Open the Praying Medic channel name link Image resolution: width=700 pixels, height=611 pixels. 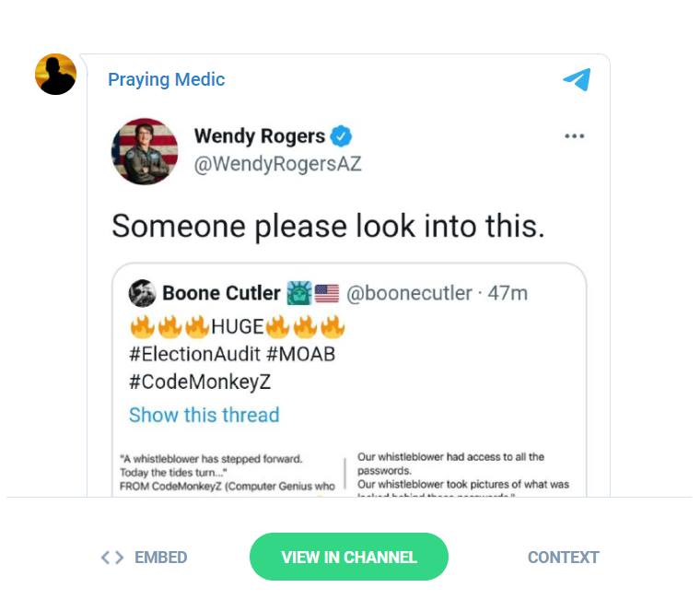click(x=166, y=79)
